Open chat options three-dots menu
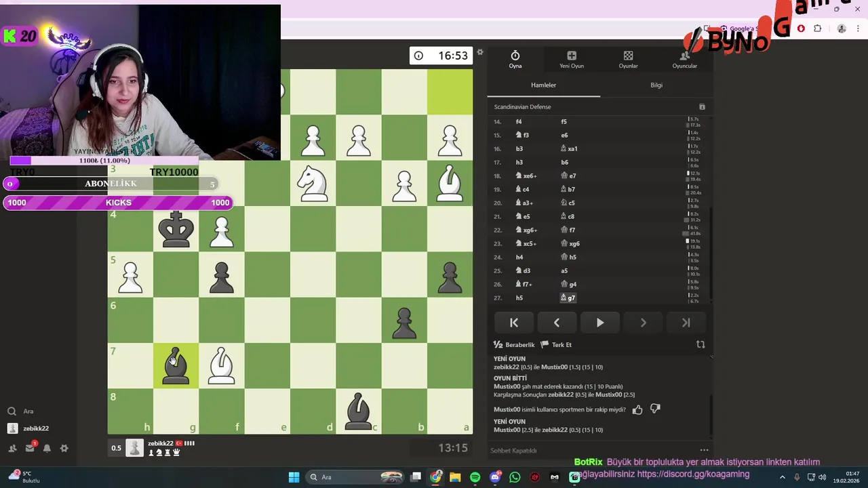868x488 pixels. coord(704,450)
